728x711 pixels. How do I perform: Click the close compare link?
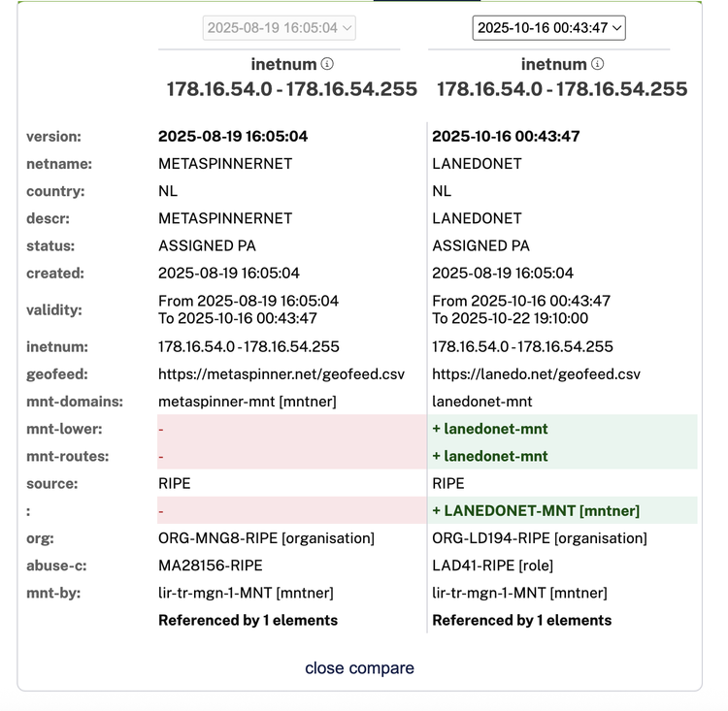pyautogui.click(x=359, y=668)
